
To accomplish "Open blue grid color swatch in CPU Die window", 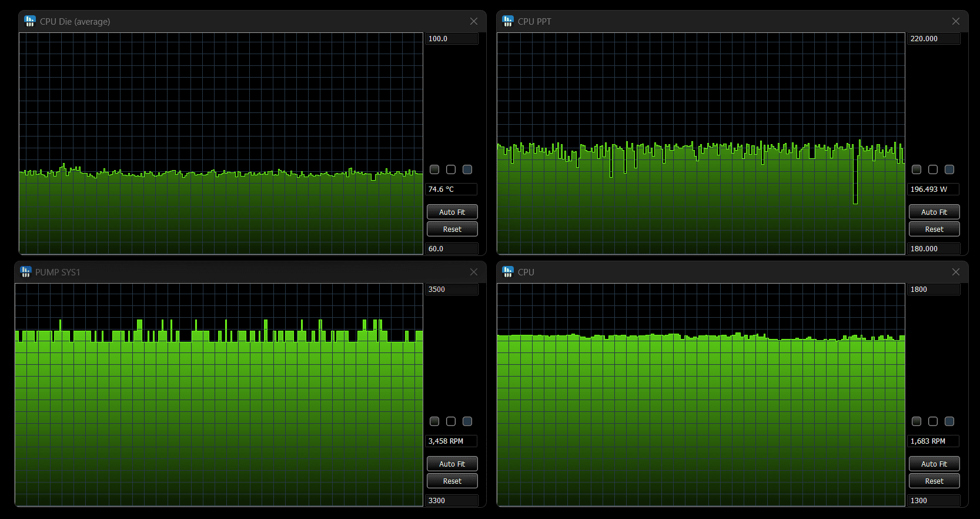I will click(467, 169).
